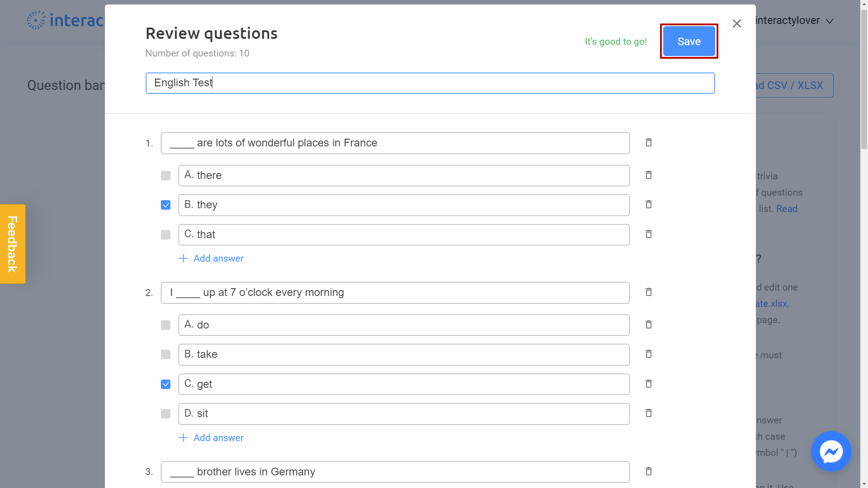Click plus icon under question 1 answers

[183, 258]
